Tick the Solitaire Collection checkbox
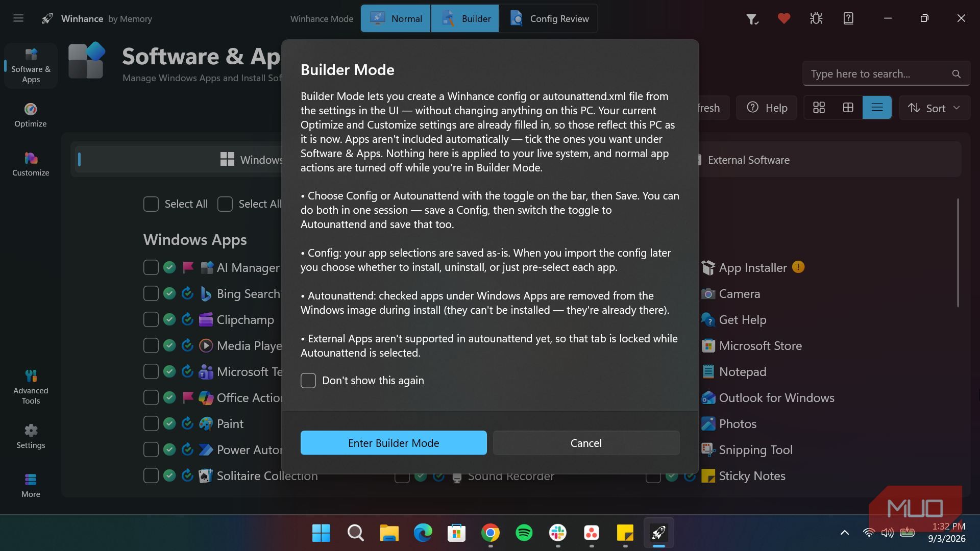The image size is (980, 551). pos(151,475)
